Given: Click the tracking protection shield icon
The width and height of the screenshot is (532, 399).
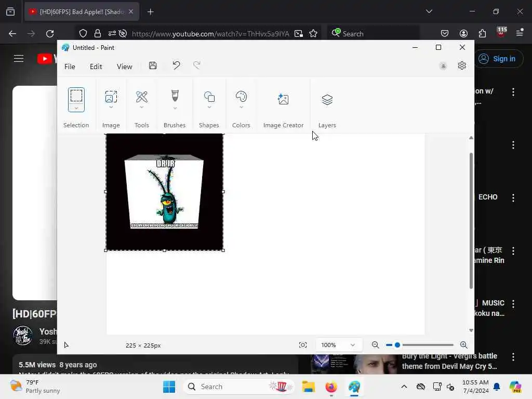Looking at the screenshot, I should [83, 34].
